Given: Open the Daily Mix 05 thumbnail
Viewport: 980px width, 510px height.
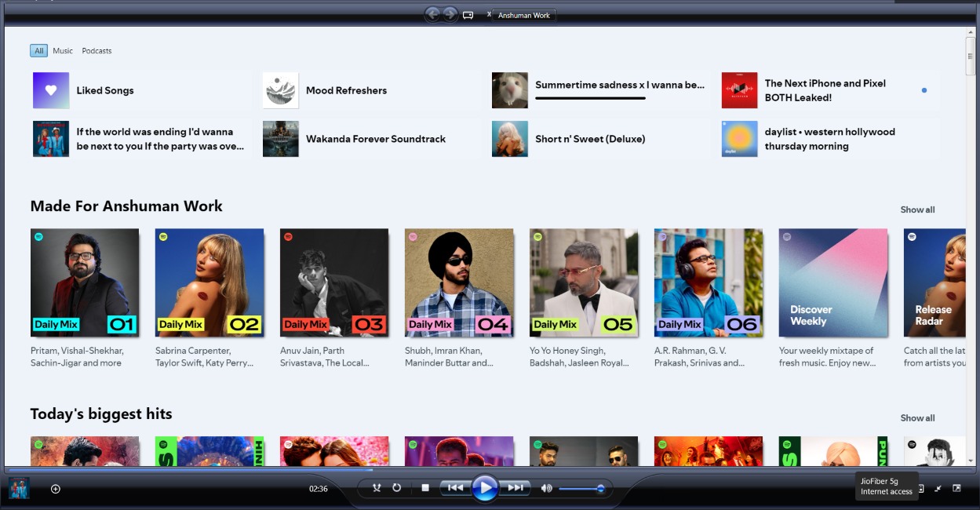Looking at the screenshot, I should (583, 282).
